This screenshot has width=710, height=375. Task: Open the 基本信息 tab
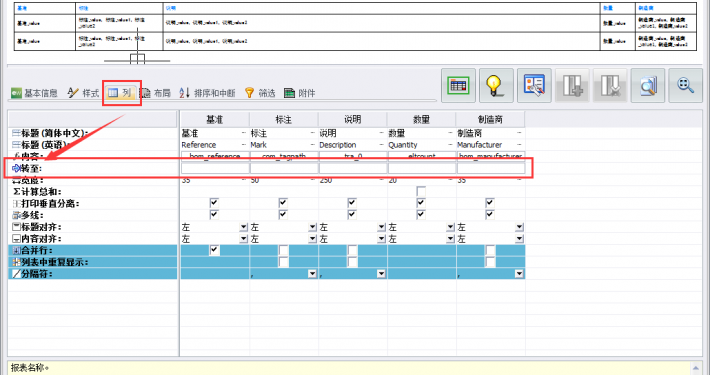(x=34, y=93)
